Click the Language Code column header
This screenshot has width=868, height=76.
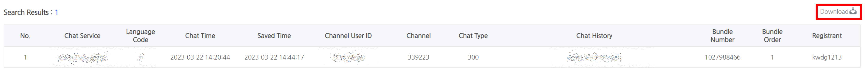tap(140, 36)
